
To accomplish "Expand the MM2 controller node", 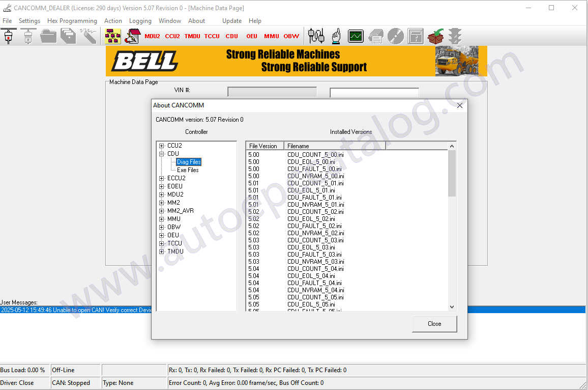I will [x=162, y=203].
